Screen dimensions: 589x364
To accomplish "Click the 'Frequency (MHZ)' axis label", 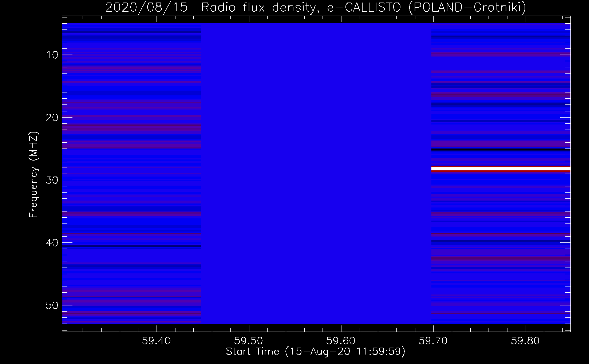I will tap(33, 175).
